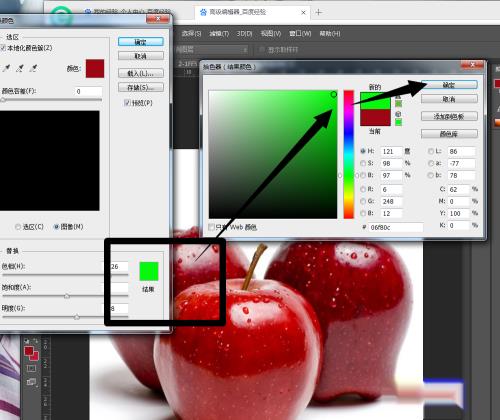Select the eyedropper tool in Replace Color
Image resolution: width=500 pixels, height=420 pixels.
6,69
